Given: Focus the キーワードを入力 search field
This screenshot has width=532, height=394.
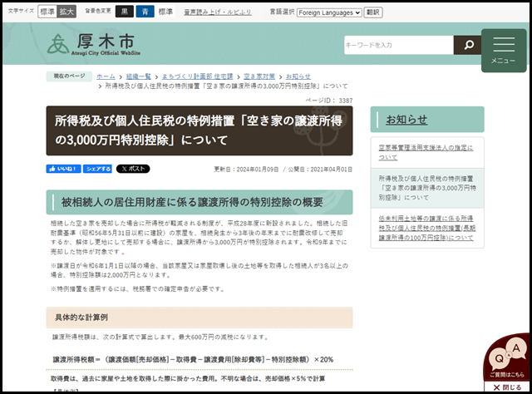Looking at the screenshot, I should coord(399,45).
